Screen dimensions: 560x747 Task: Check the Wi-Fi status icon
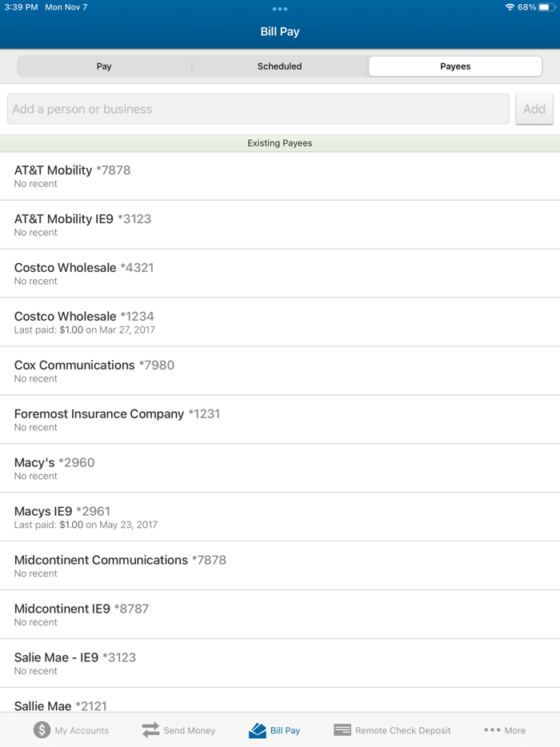pos(510,7)
